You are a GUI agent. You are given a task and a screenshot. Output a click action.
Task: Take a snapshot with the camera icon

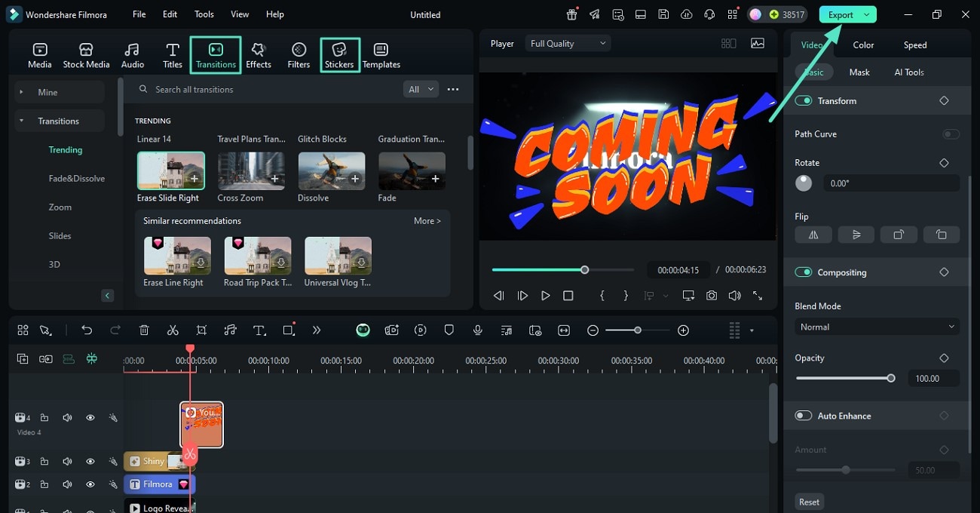click(712, 296)
